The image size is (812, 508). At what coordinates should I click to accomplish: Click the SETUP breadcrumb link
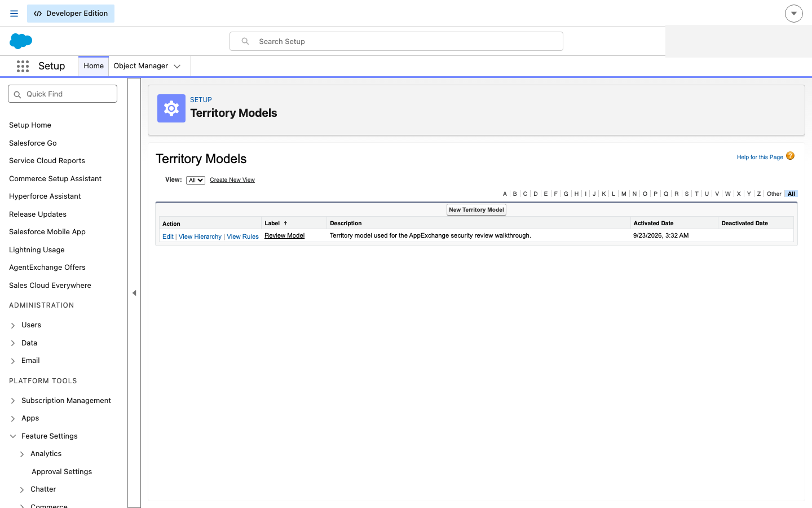coord(201,100)
